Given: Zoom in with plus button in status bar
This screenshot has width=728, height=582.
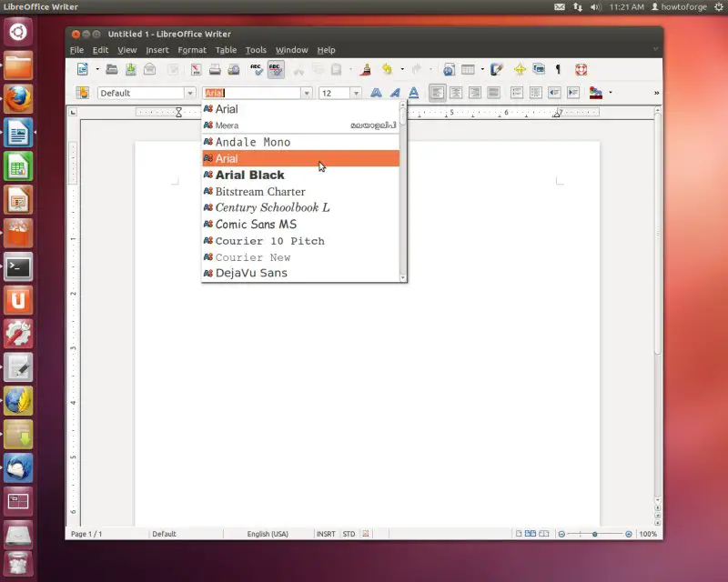Looking at the screenshot, I should (x=628, y=534).
